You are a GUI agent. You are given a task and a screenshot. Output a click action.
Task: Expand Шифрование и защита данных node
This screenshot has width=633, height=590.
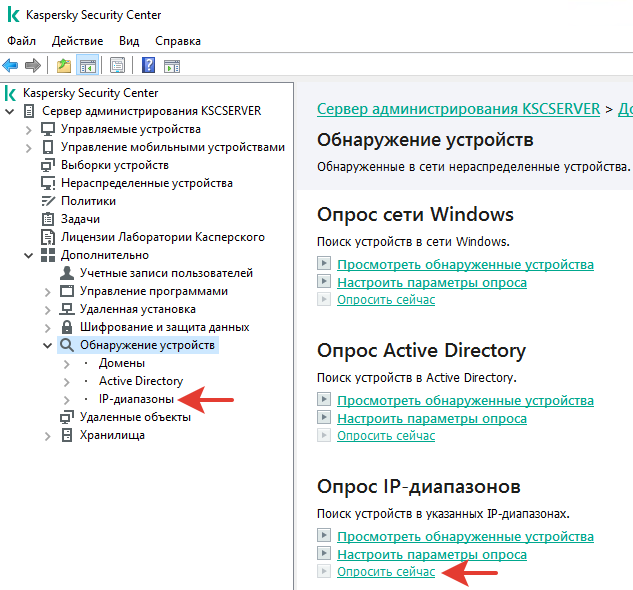[48, 328]
